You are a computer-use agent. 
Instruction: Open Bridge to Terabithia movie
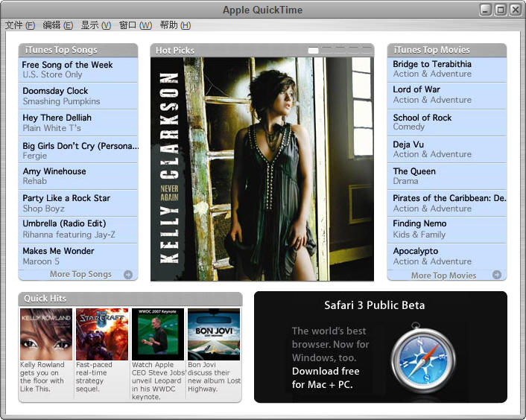coord(447,69)
